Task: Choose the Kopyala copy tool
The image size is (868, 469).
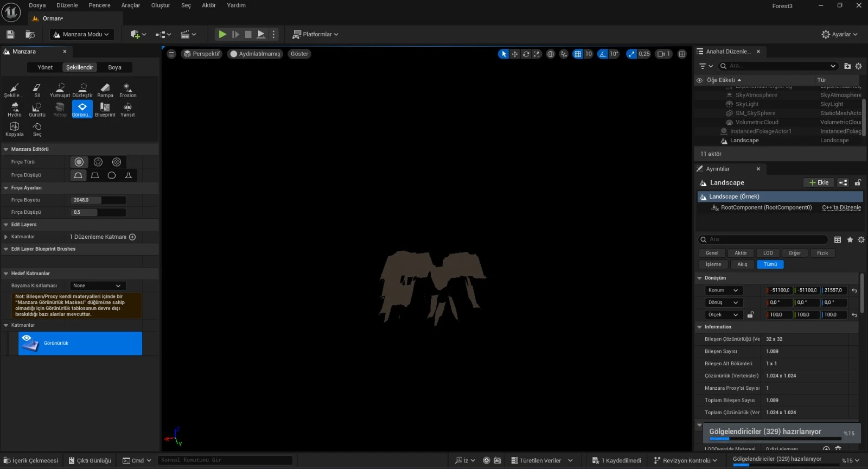Action: click(14, 129)
